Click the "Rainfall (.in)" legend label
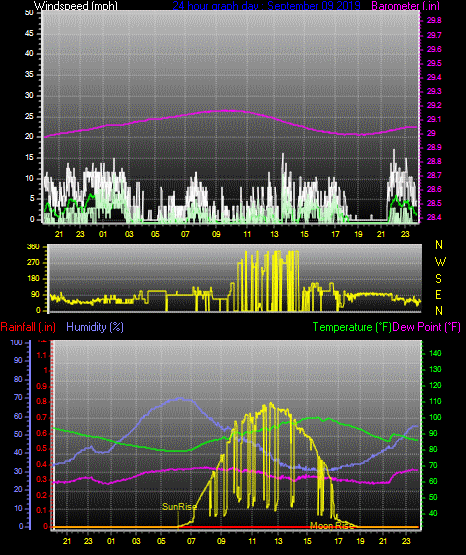The height and width of the screenshot is (555, 466). click(28, 327)
